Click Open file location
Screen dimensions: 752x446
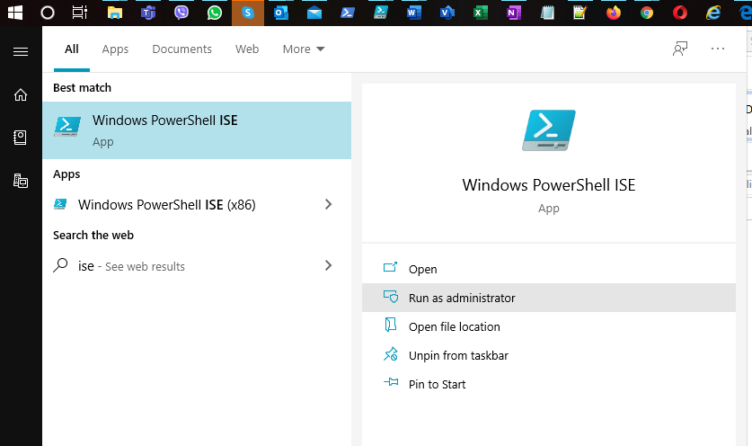pyautogui.click(x=549, y=327)
